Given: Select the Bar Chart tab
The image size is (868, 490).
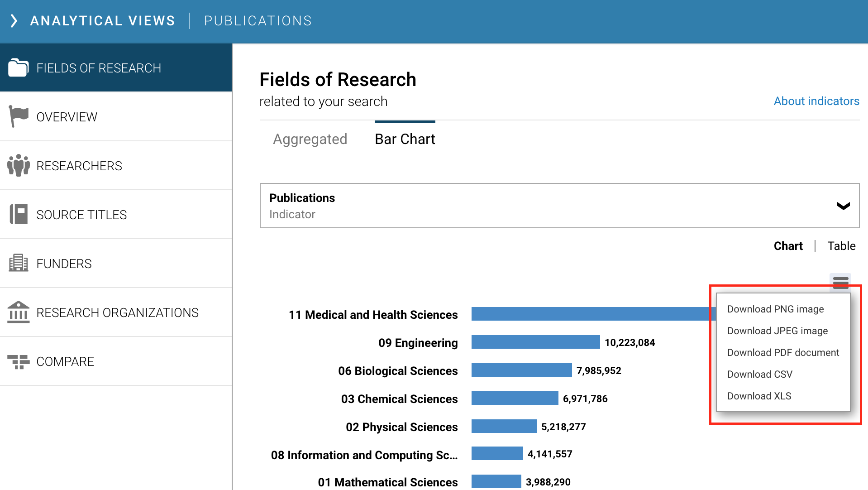Looking at the screenshot, I should point(405,139).
